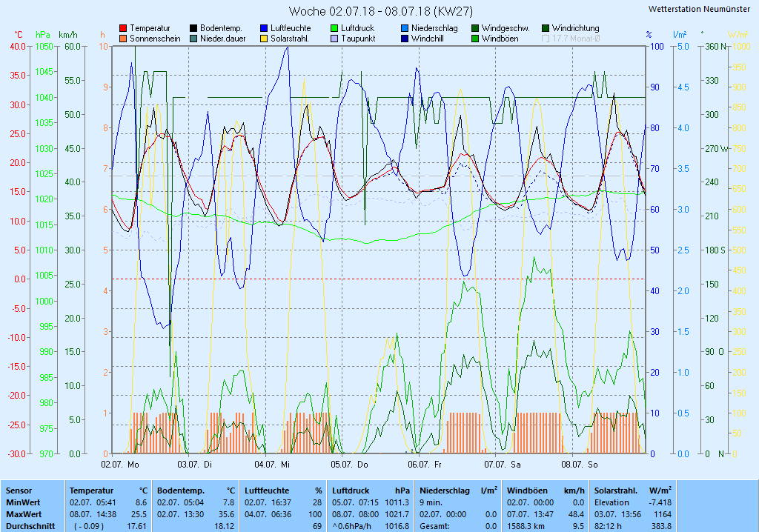
Task: Click the 05.07. Do date label
Action: click(350, 465)
